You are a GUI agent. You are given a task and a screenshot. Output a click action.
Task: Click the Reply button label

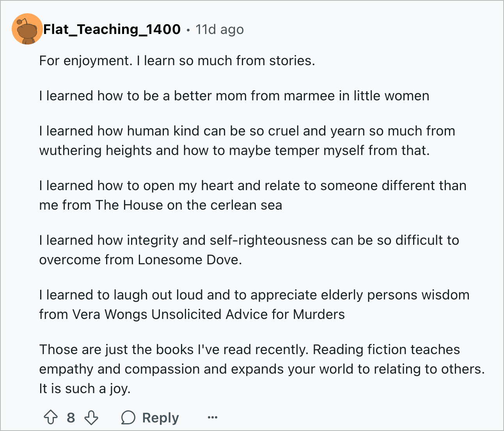click(x=160, y=417)
